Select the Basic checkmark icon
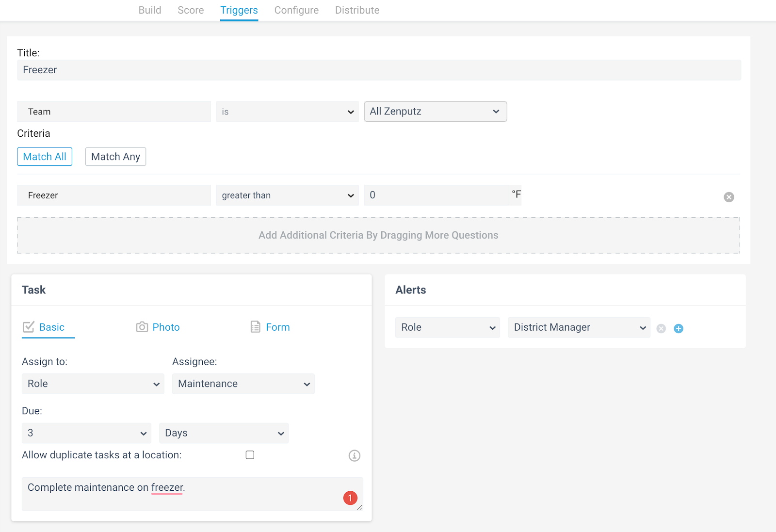The width and height of the screenshot is (776, 532). pos(29,327)
